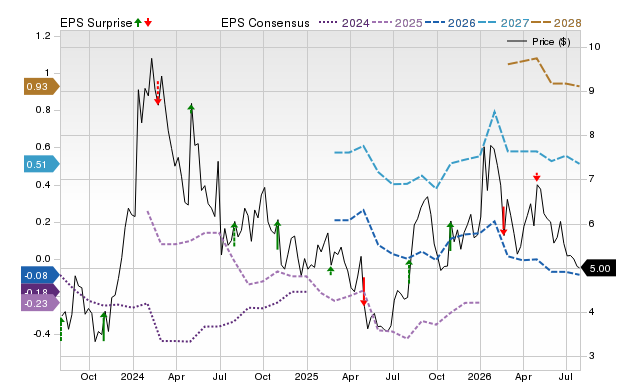Click the red down-arrow surprise marker after 2026

click(x=503, y=221)
